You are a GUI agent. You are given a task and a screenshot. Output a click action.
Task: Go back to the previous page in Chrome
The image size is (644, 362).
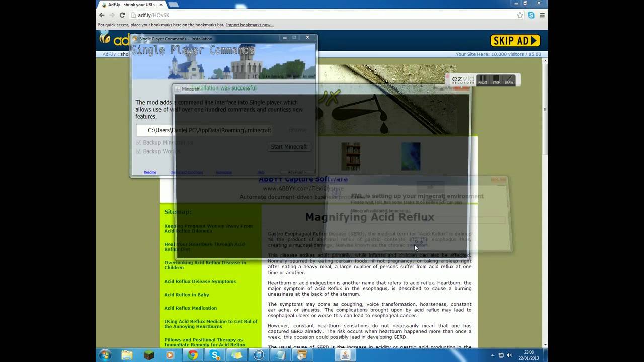coord(102,15)
